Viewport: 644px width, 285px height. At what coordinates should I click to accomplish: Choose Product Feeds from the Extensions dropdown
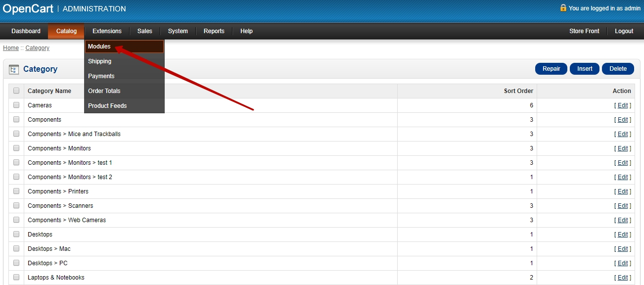(x=124, y=106)
